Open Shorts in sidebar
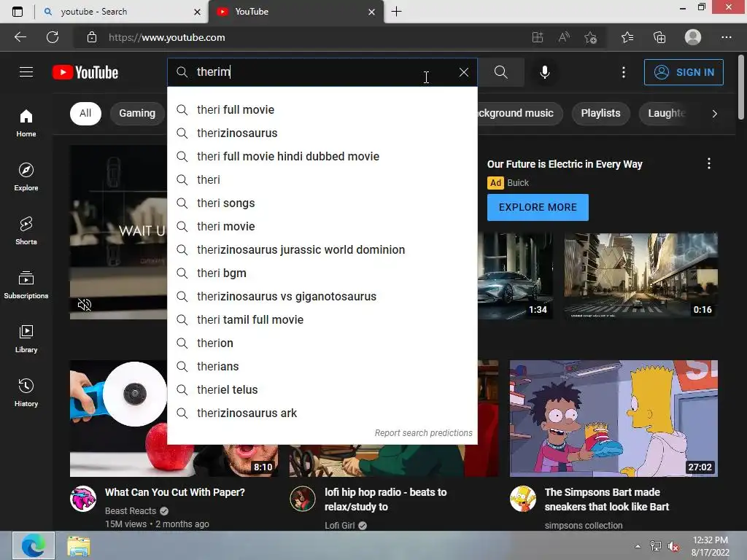The width and height of the screenshot is (747, 560). (26, 230)
